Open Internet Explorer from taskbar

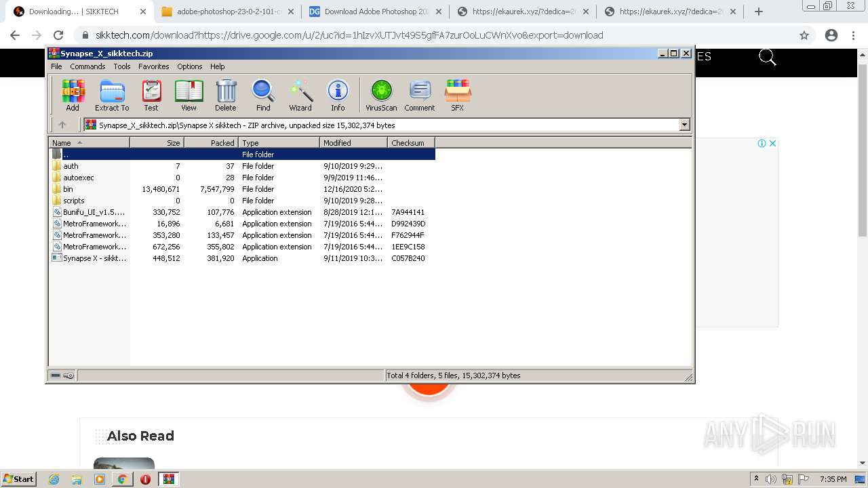54,479
